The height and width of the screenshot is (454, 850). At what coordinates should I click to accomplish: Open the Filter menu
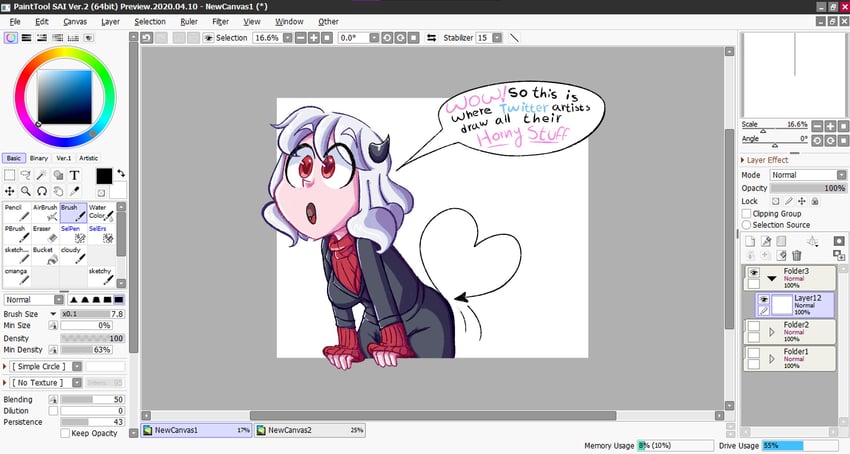pos(220,21)
